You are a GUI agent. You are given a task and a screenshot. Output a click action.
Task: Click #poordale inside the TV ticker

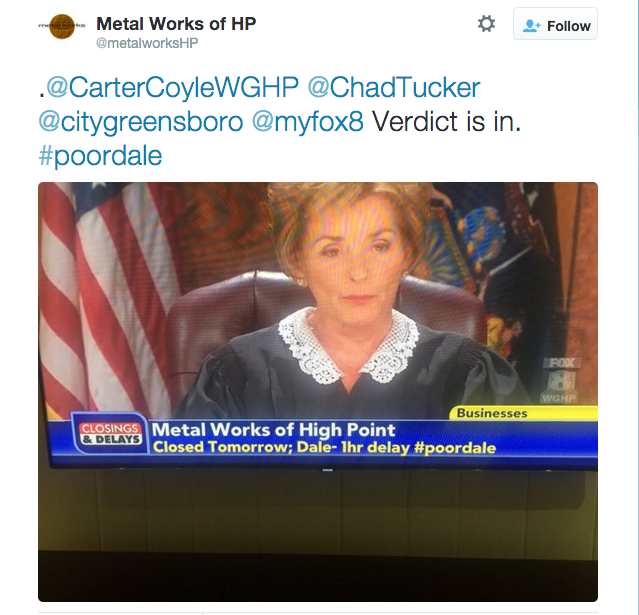(x=455, y=448)
